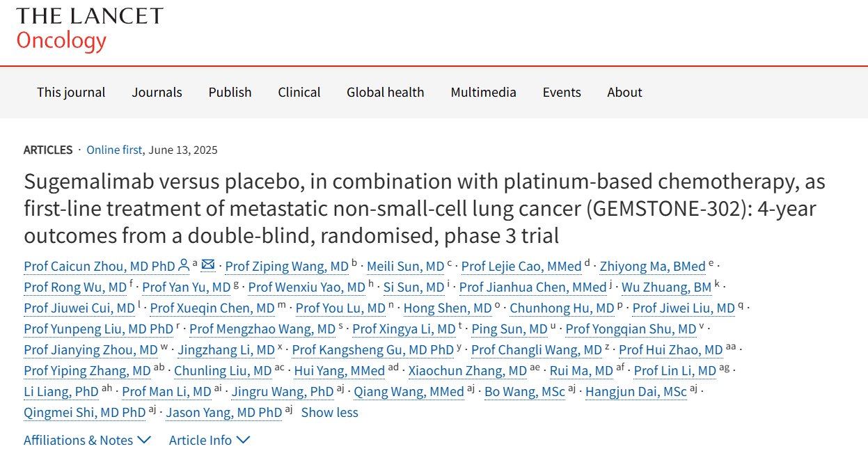Follow the Online first link

pos(114,150)
